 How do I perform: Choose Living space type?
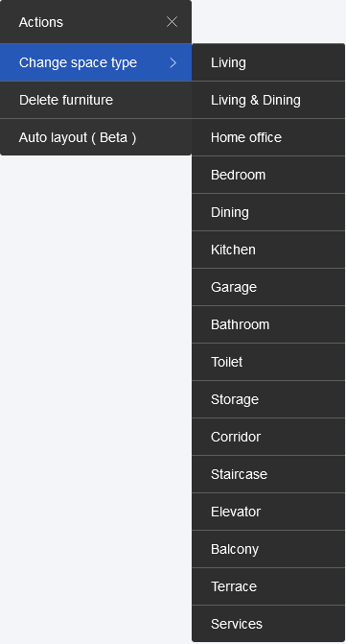click(x=268, y=62)
